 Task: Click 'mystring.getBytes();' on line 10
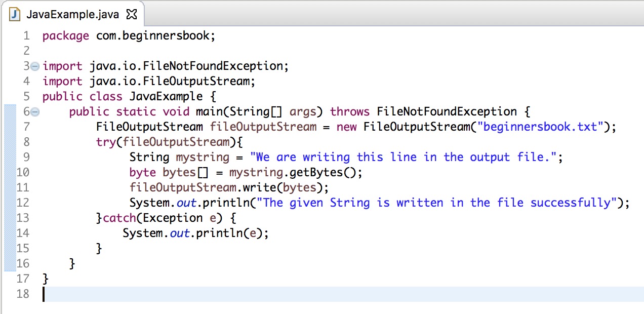[x=296, y=173]
